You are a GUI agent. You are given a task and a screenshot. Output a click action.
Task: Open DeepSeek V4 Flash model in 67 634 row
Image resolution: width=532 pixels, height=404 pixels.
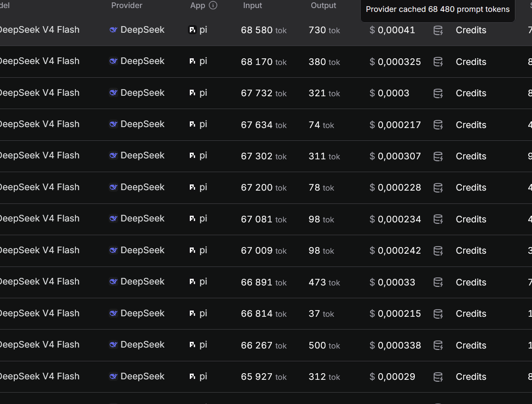coord(39,124)
